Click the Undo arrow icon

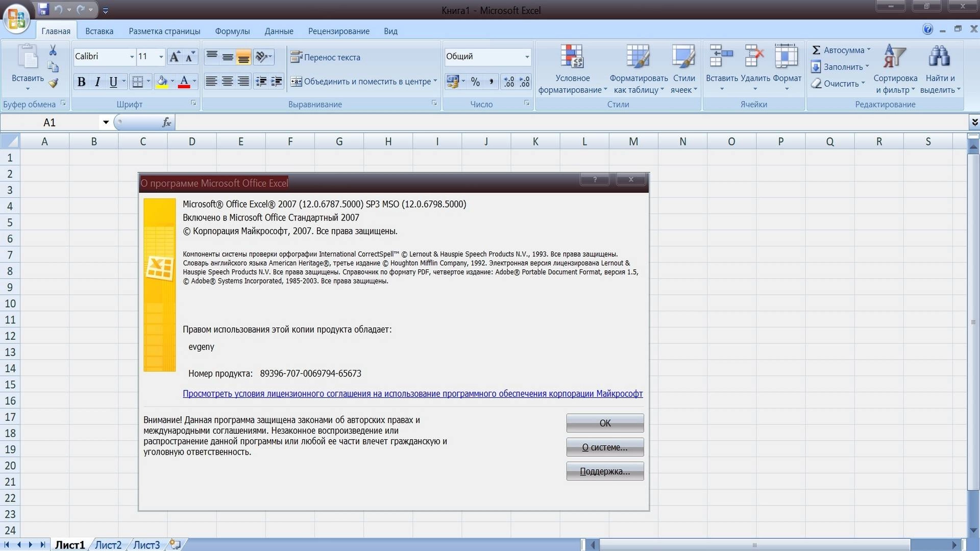59,9
